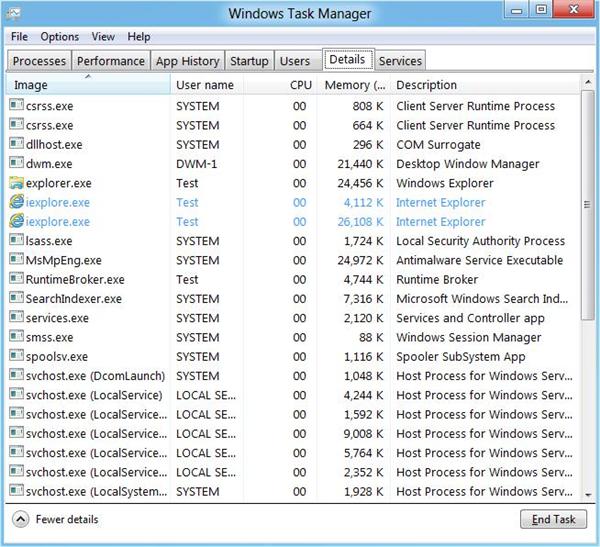
Task: Click the End Task button
Action: [x=553, y=519]
